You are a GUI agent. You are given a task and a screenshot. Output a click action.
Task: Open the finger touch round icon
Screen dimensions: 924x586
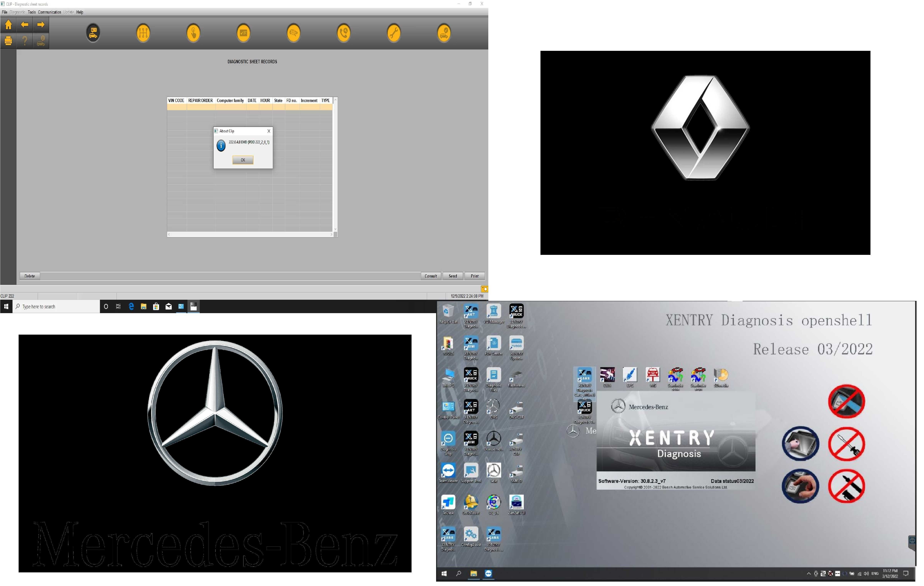tap(193, 33)
